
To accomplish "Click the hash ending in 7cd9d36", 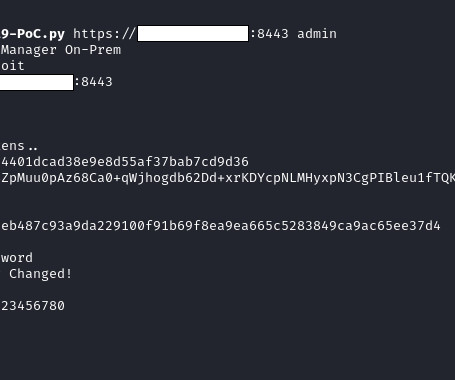I will point(125,162).
